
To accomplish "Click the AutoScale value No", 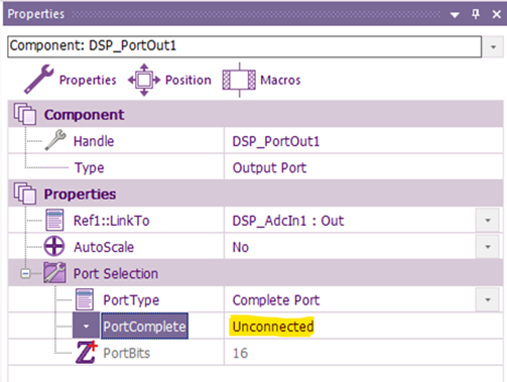I will point(240,247).
